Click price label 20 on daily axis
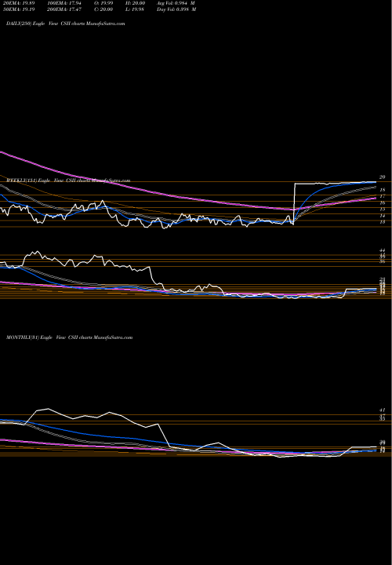 tap(383, 177)
